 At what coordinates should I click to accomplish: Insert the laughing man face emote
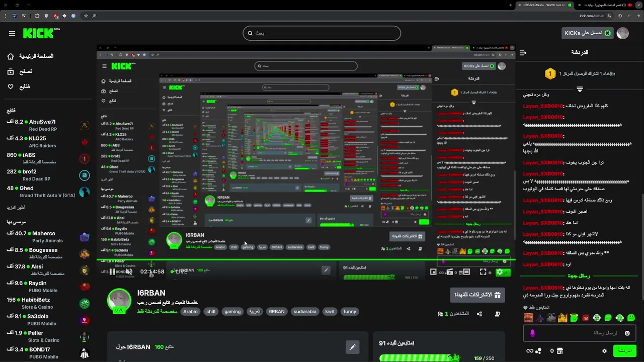click(x=528, y=318)
